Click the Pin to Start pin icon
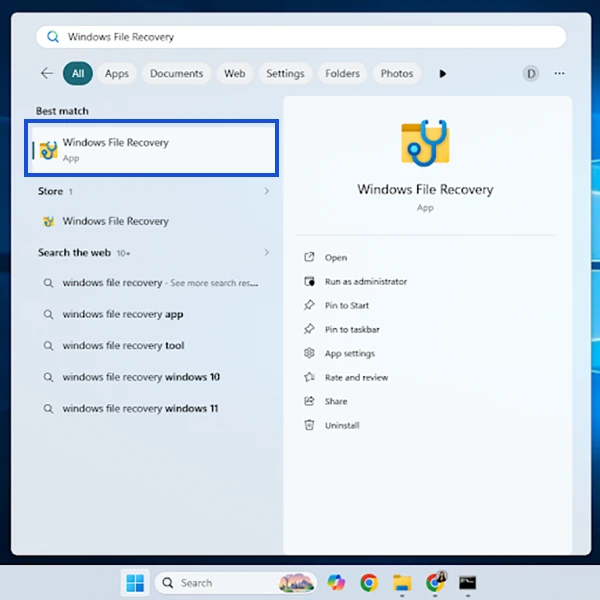Image resolution: width=600 pixels, height=600 pixels. pos(309,305)
